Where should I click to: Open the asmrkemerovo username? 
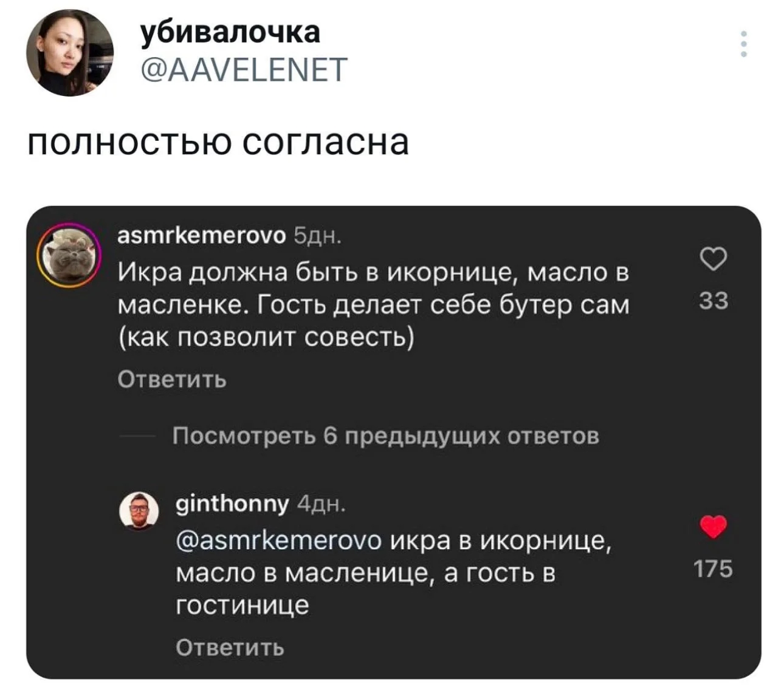(x=201, y=234)
